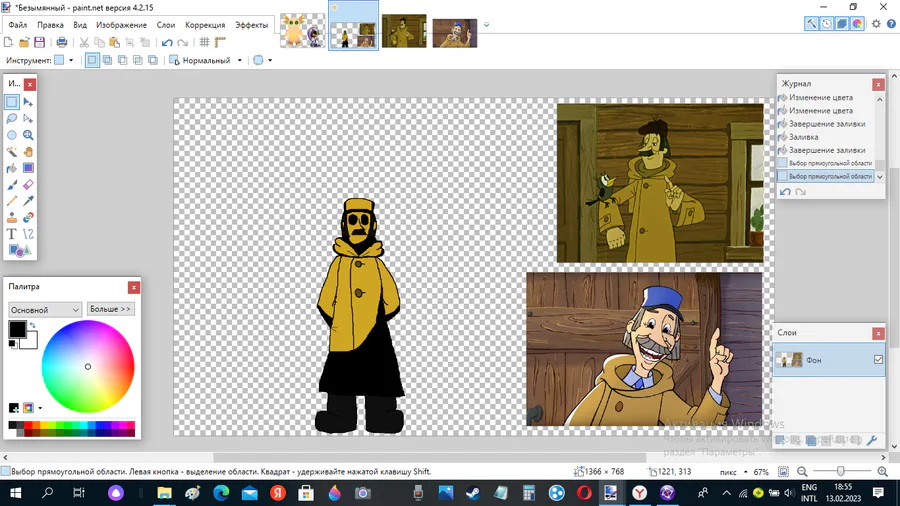The image size is (900, 506).
Task: Pick a hue on the color wheel
Action: click(88, 367)
